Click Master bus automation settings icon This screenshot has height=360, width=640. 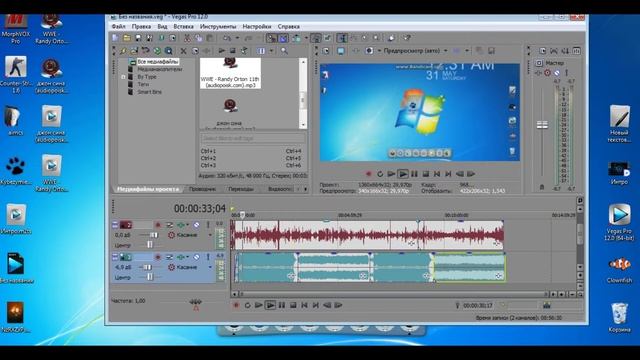[x=547, y=73]
